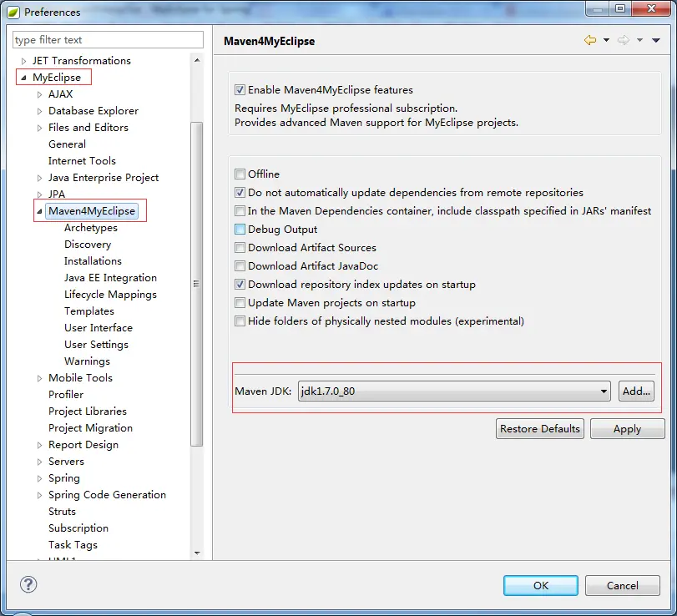Viewport: 677px width, 616px height.
Task: Click the back navigation arrow icon
Action: pos(590,40)
